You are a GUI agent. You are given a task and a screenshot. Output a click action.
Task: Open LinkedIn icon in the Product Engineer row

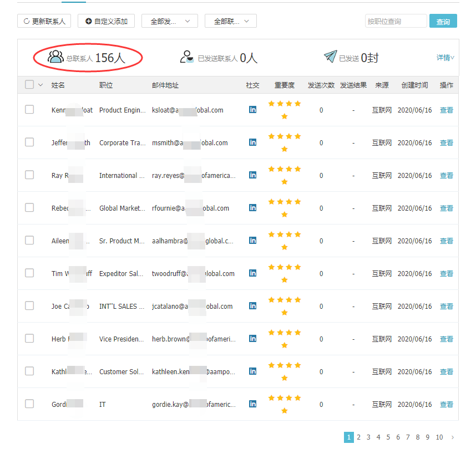click(x=252, y=110)
